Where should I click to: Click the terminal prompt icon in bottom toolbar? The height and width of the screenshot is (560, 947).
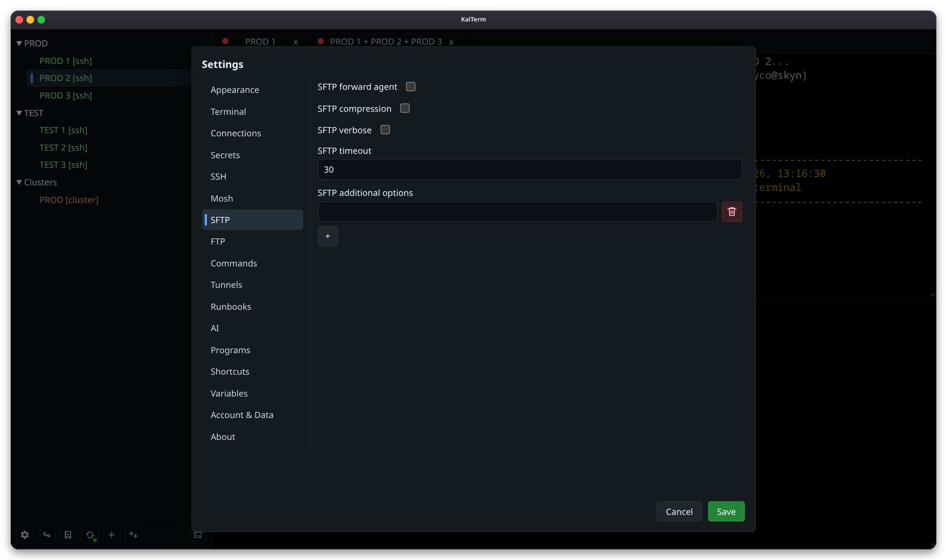pyautogui.click(x=198, y=535)
